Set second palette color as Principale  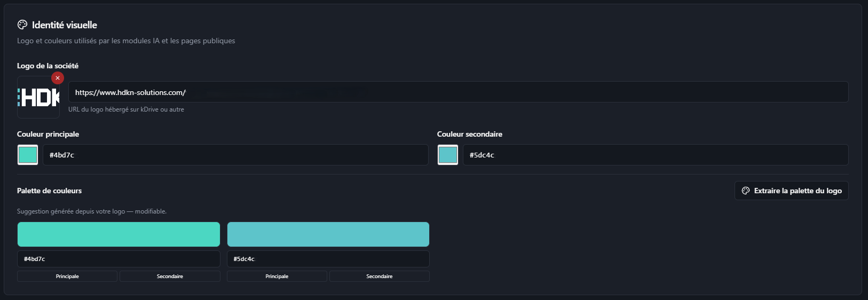click(277, 276)
